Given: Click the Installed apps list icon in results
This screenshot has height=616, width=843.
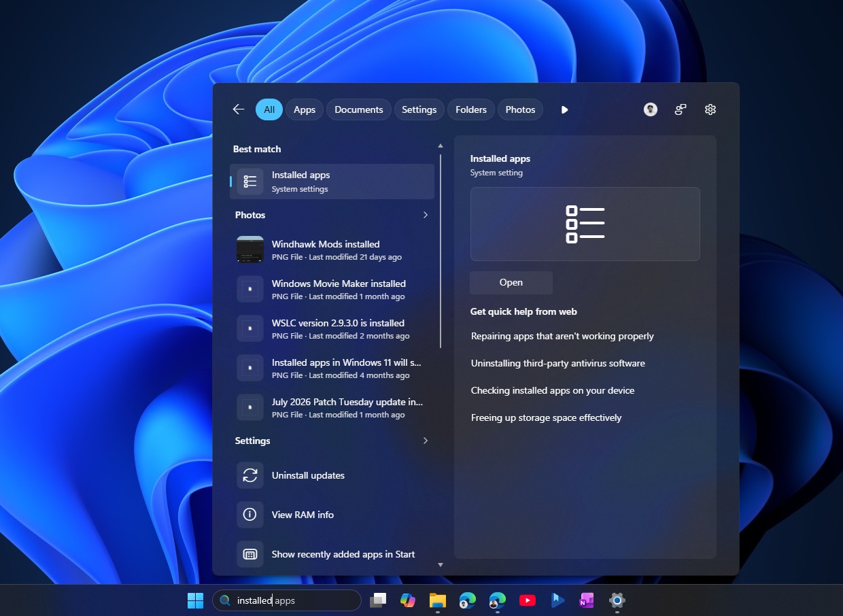Looking at the screenshot, I should pyautogui.click(x=250, y=182).
